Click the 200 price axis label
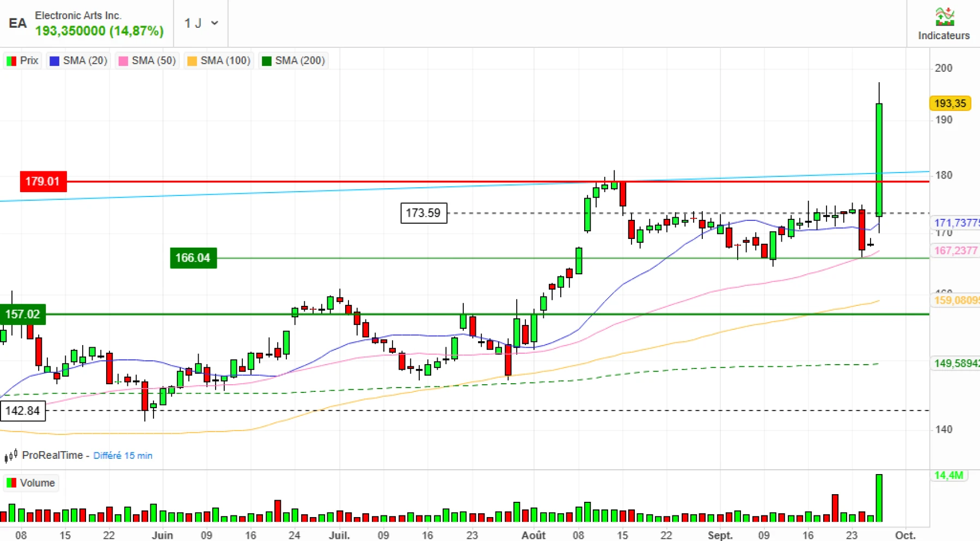This screenshot has height=541, width=980. coord(944,68)
